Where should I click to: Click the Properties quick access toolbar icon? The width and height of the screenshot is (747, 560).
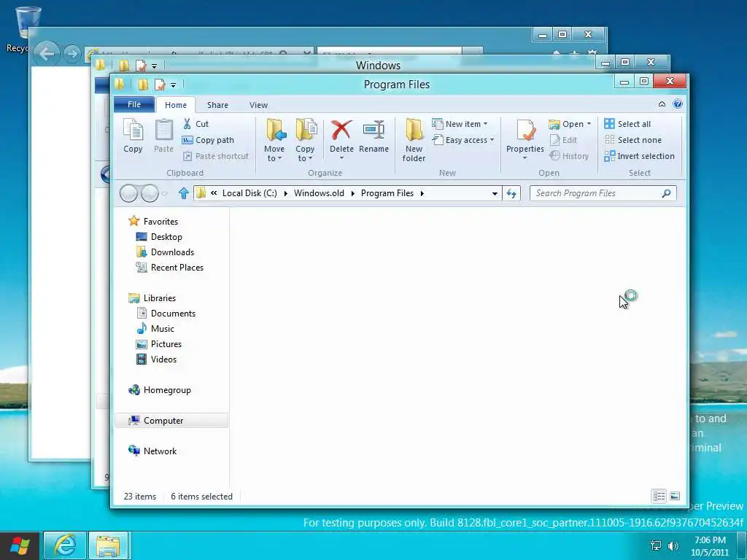point(160,85)
